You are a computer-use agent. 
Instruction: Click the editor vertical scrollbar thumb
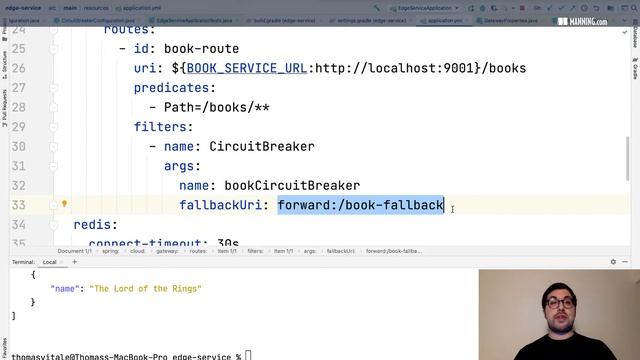[627, 158]
